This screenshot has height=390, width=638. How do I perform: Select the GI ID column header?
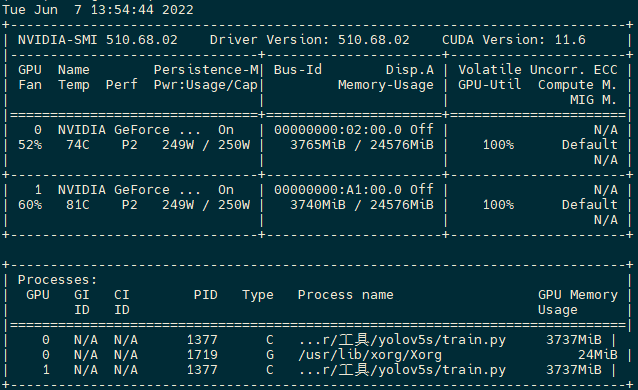82,302
